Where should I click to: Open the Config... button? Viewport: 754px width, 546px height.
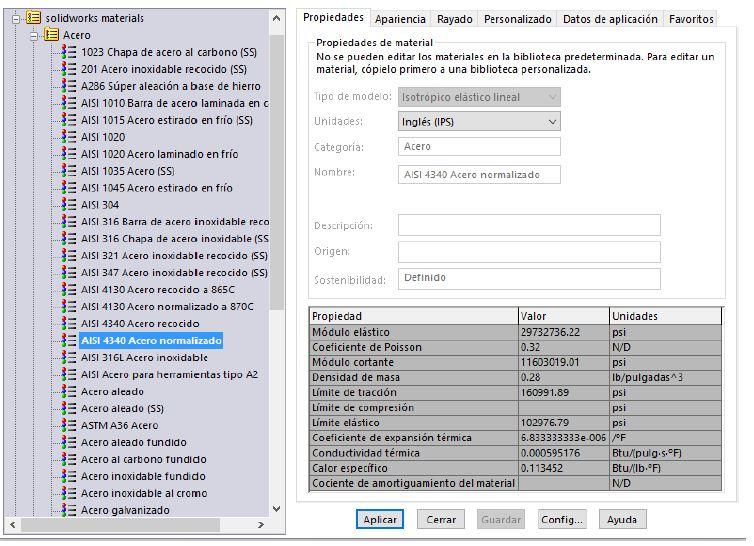click(x=562, y=520)
